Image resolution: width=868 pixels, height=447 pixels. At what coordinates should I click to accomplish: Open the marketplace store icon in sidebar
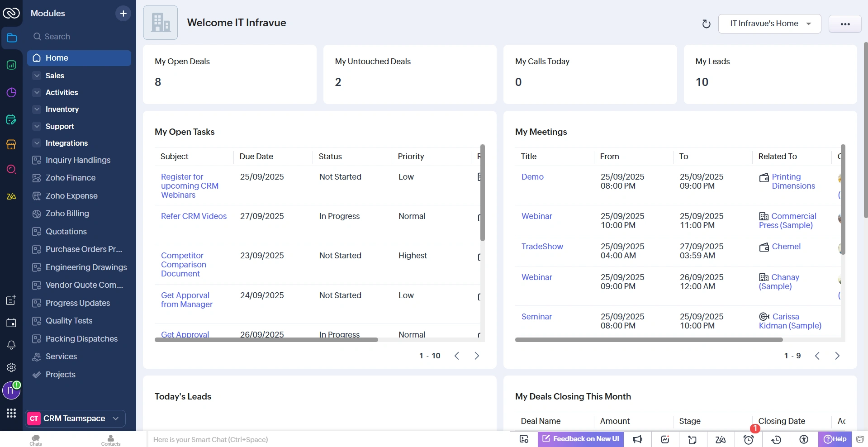point(11,145)
